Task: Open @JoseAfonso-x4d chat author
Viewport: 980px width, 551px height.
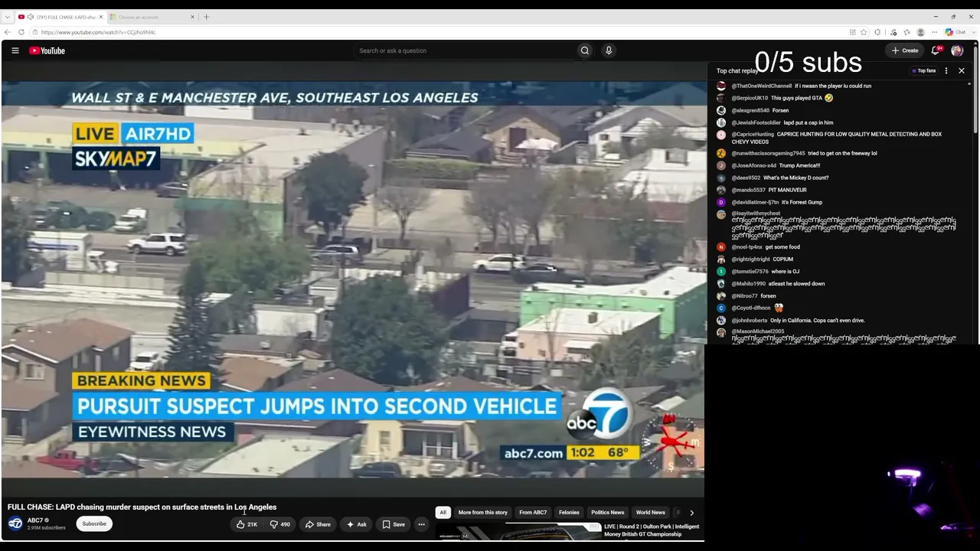Action: click(754, 165)
